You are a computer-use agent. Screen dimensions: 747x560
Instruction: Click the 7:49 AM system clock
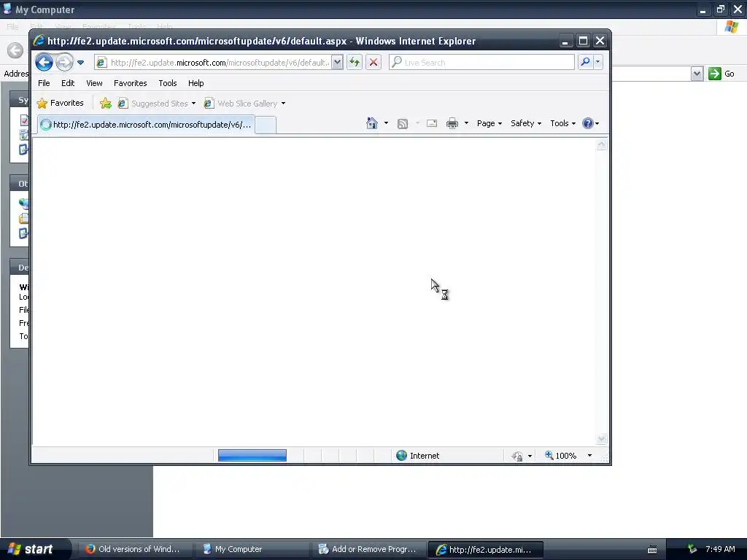(x=720, y=549)
